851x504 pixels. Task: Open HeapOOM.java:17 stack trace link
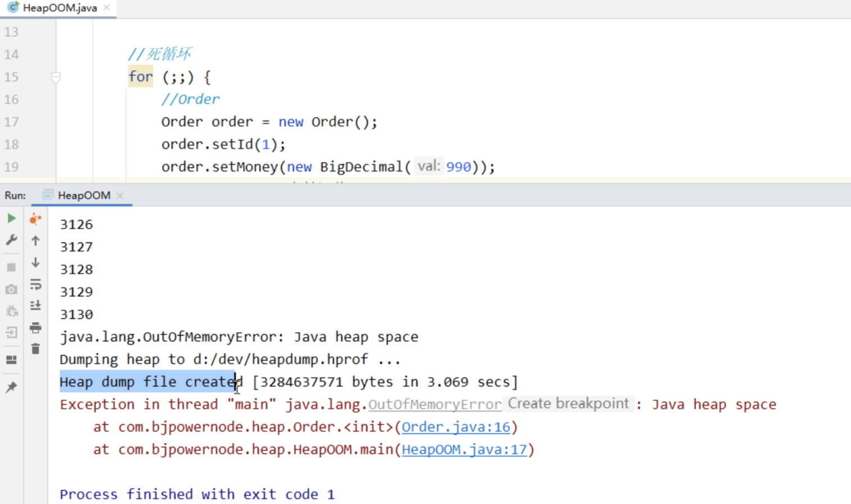click(464, 450)
